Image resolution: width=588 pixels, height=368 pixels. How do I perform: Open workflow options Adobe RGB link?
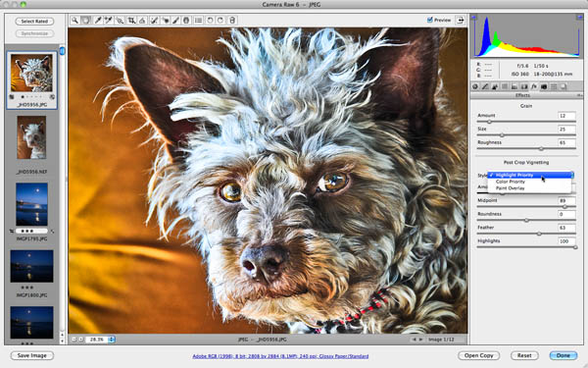280,356
